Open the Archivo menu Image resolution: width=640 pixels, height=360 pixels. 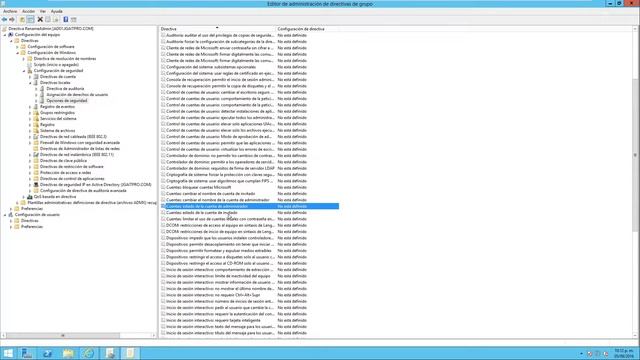coord(10,11)
